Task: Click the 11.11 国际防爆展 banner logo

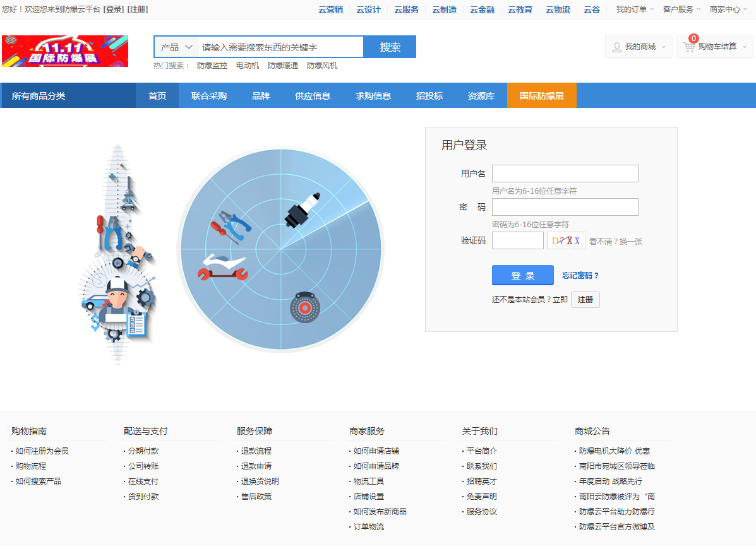Action: tap(65, 51)
